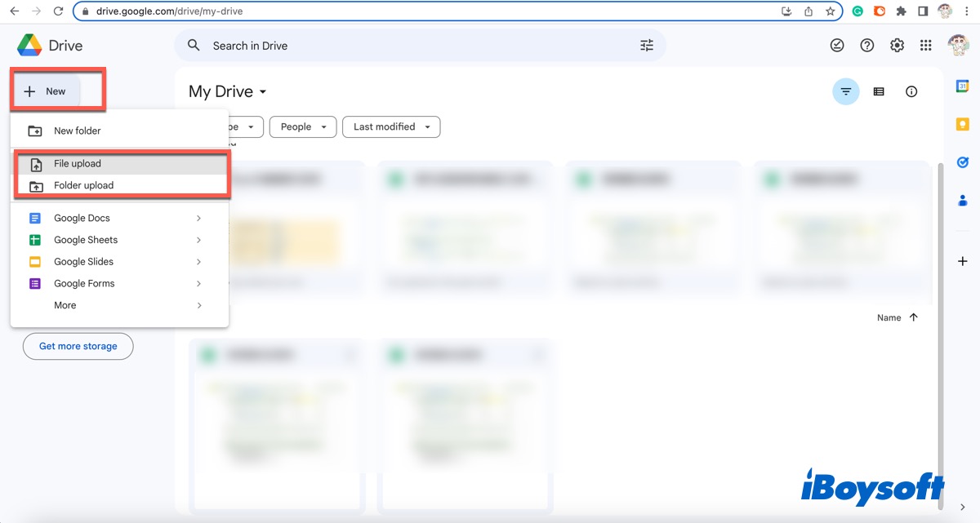Screen dimensions: 980x523
Task: Open the Help question mark icon
Action: pyautogui.click(x=867, y=46)
